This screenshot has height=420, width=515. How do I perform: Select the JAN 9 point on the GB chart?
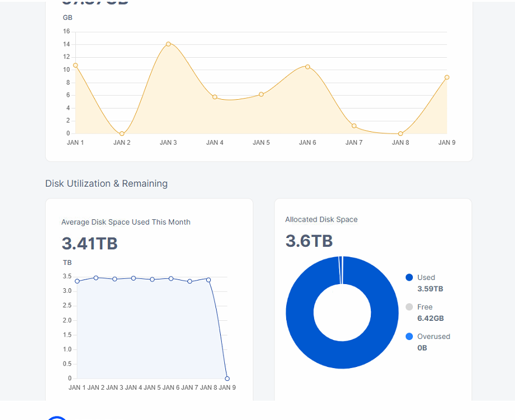pos(447,77)
